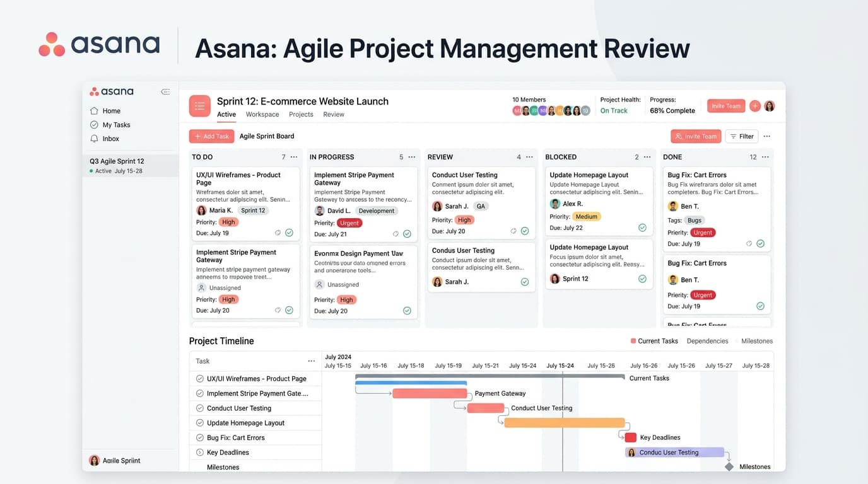Switch to the Workspace tab
The width and height of the screenshot is (868, 484).
pos(262,114)
